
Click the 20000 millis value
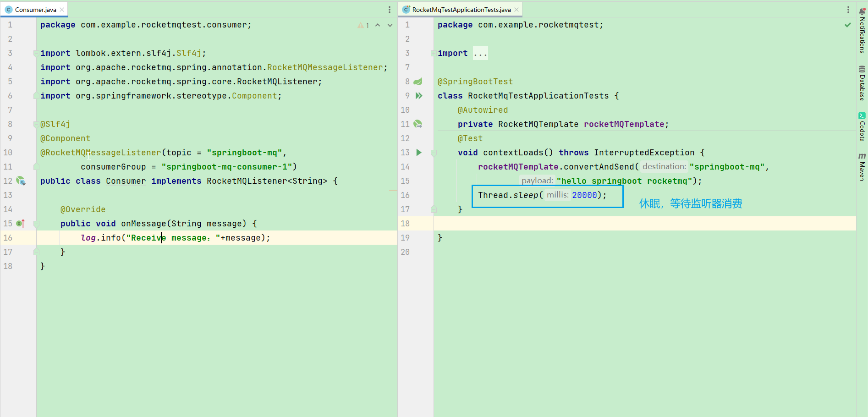click(584, 195)
